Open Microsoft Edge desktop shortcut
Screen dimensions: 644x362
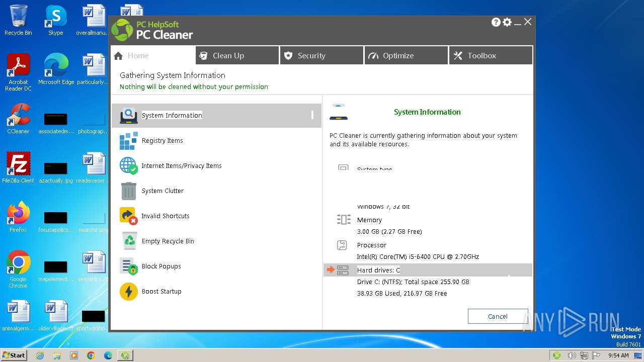(56, 69)
